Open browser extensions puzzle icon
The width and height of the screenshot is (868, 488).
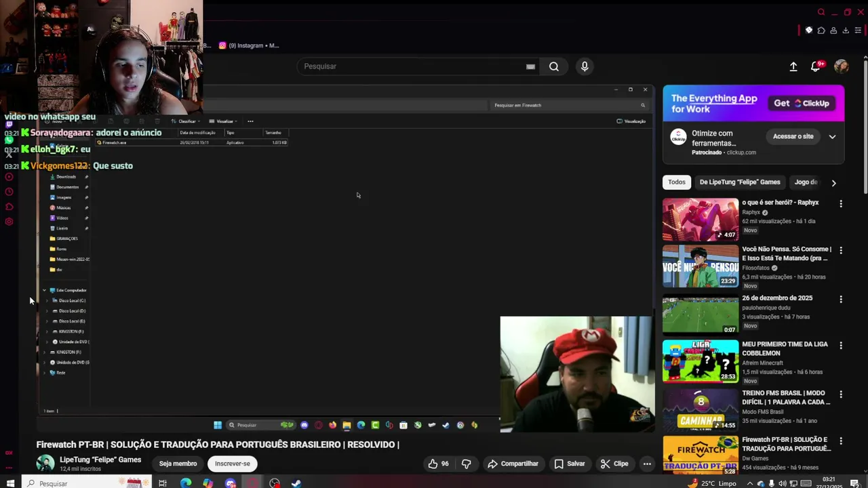click(821, 30)
